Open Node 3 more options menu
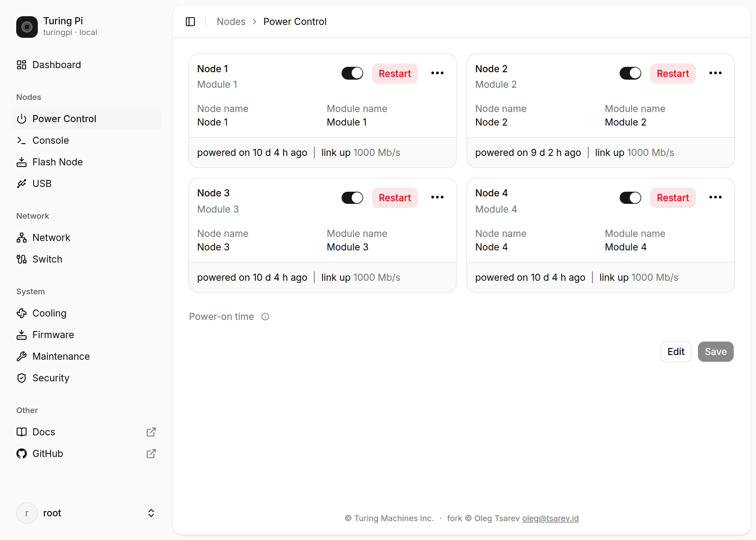Image resolution: width=756 pixels, height=540 pixels. 437,197
